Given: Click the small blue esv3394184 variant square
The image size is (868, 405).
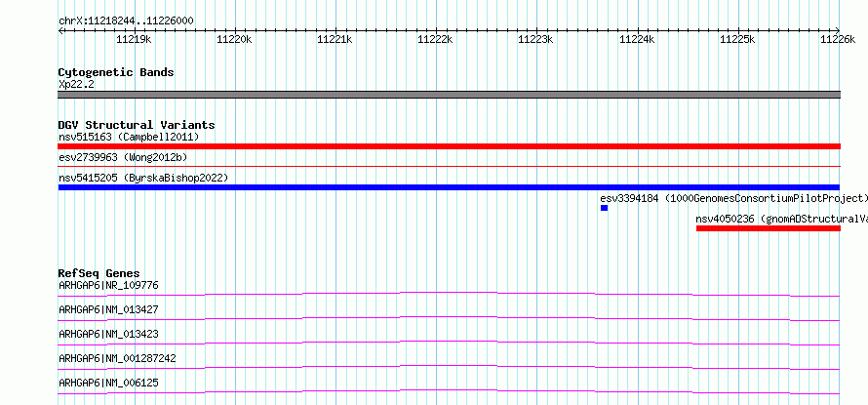Looking at the screenshot, I should [x=604, y=208].
